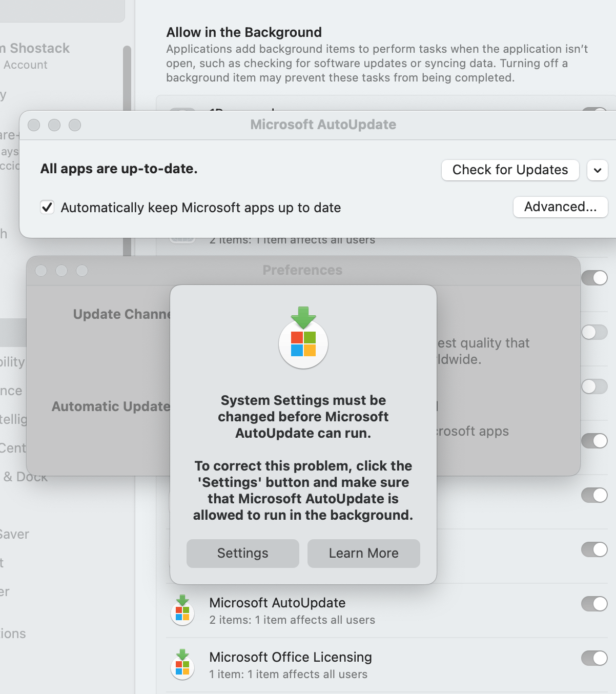This screenshot has height=694, width=616.
Task: Click the text '1 item: 1 item affects all users'
Action: point(288,675)
